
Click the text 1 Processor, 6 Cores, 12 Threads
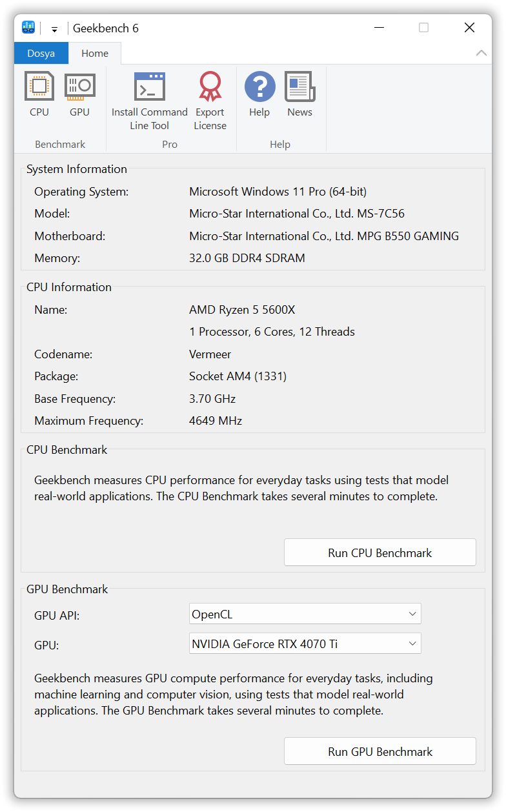point(272,332)
